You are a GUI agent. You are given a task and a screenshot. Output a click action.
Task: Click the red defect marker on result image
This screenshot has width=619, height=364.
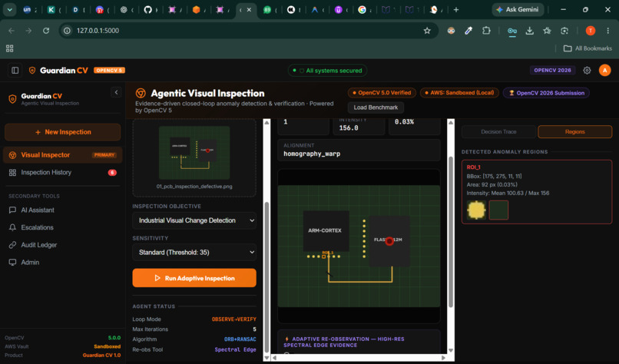tap(389, 241)
